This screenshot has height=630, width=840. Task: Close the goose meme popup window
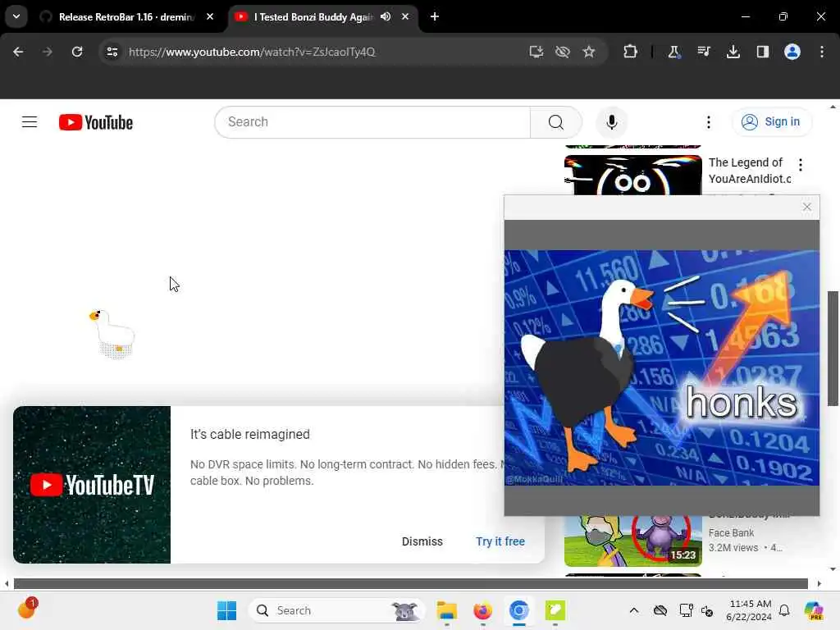pos(807,207)
